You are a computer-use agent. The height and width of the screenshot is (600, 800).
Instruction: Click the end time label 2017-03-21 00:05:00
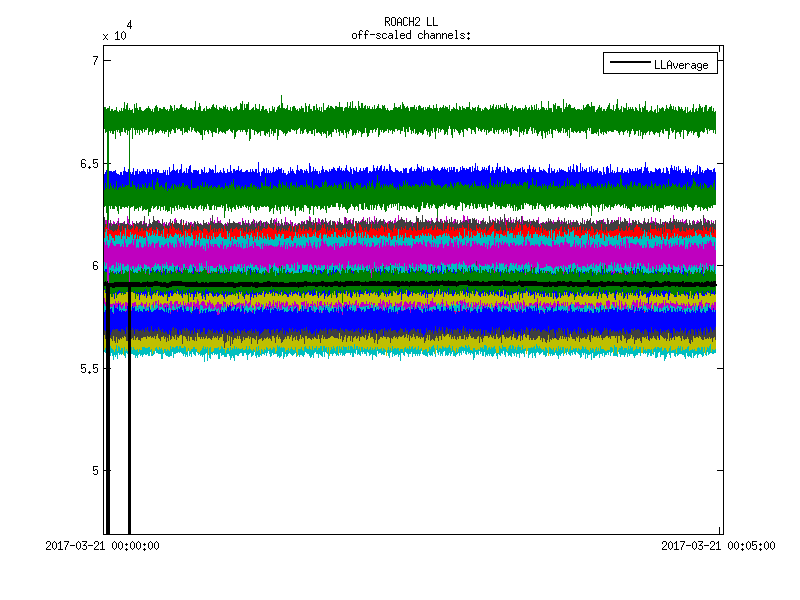719,546
